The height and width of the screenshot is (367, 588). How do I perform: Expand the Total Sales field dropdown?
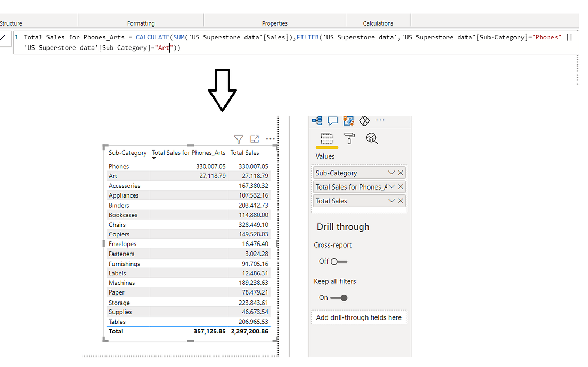(x=392, y=201)
